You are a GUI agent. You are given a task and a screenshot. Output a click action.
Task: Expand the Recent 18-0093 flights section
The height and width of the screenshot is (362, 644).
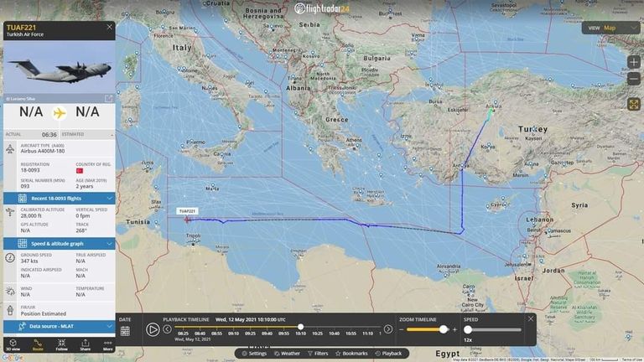pos(60,199)
